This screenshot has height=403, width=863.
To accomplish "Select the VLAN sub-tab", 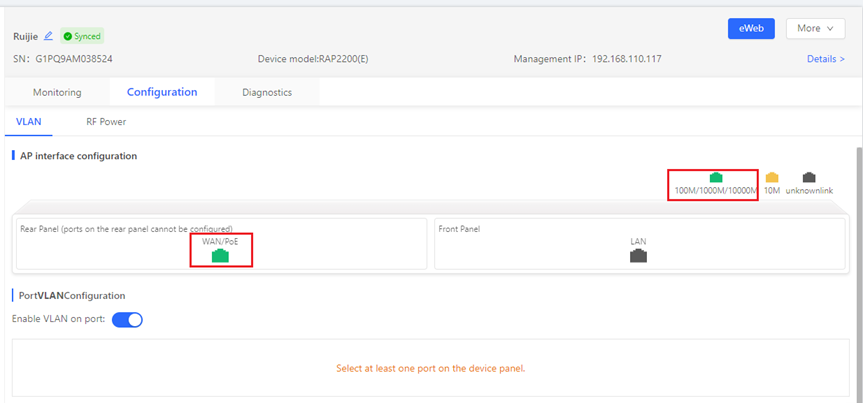I will tap(29, 122).
